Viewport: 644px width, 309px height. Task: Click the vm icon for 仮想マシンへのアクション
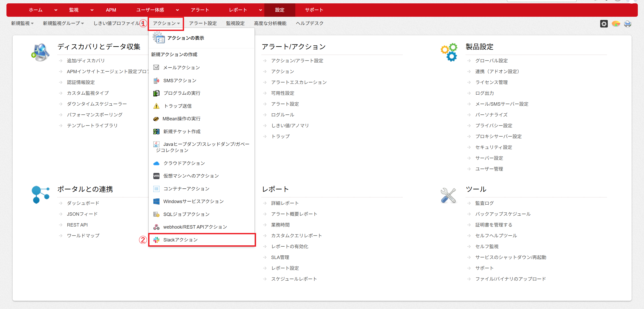(x=156, y=176)
